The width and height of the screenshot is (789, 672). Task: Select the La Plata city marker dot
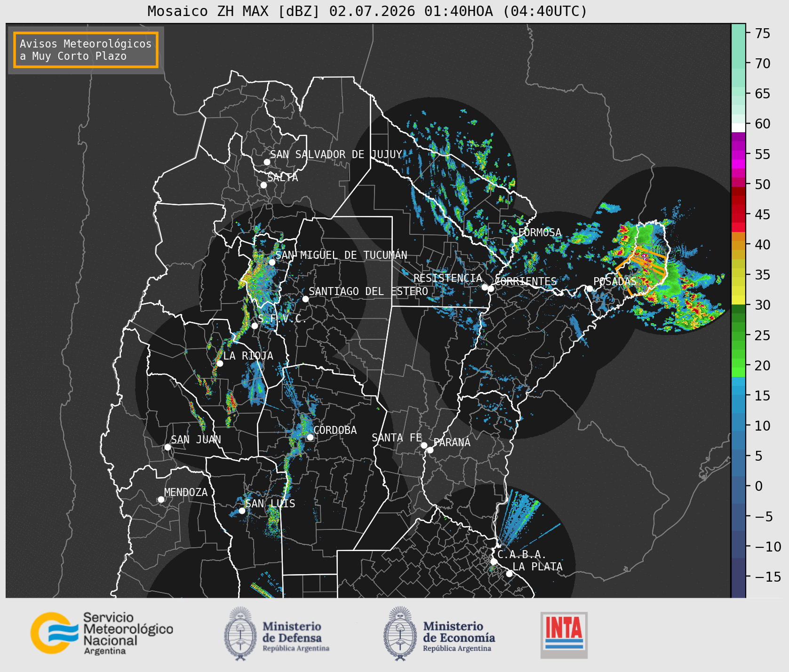point(509,574)
